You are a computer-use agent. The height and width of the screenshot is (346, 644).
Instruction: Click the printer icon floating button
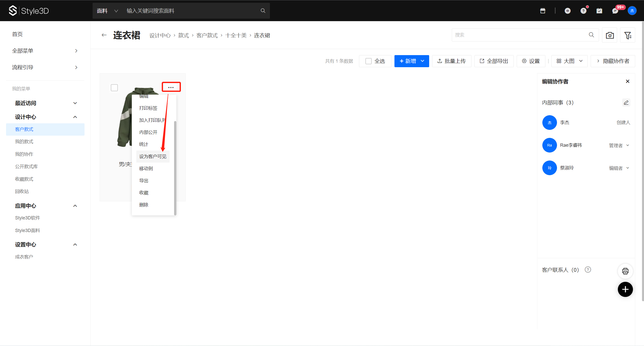coord(625,271)
